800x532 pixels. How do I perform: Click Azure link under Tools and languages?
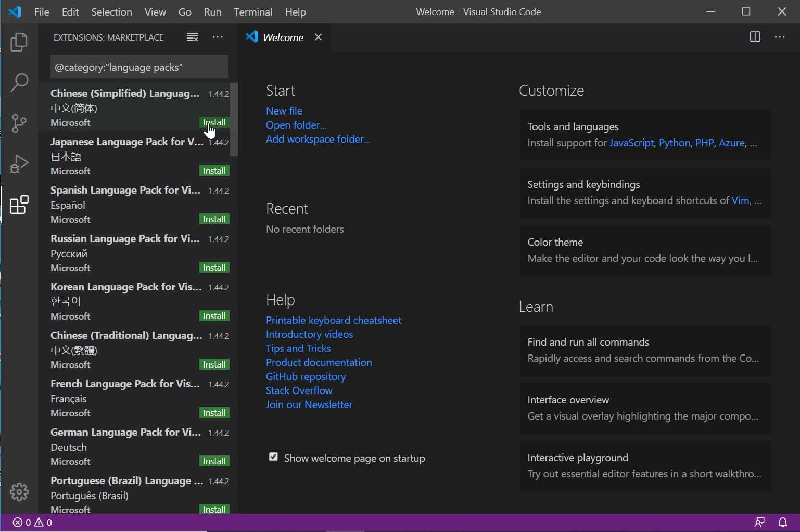(731, 143)
